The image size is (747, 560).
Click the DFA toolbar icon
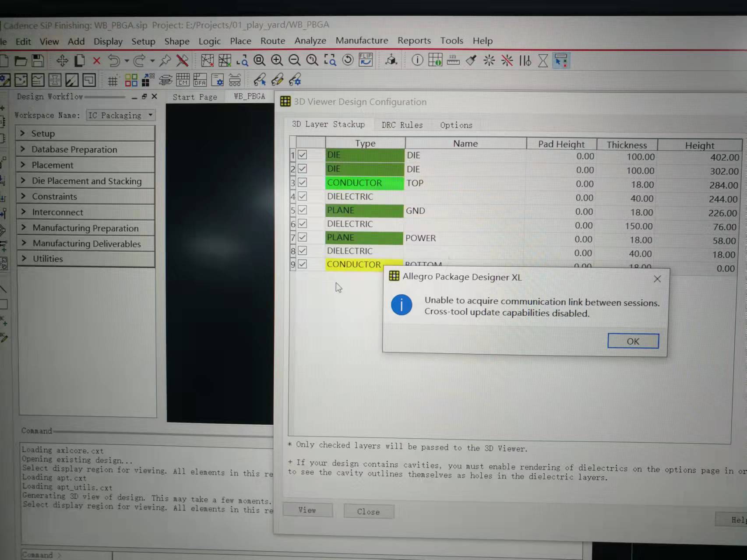click(x=200, y=80)
